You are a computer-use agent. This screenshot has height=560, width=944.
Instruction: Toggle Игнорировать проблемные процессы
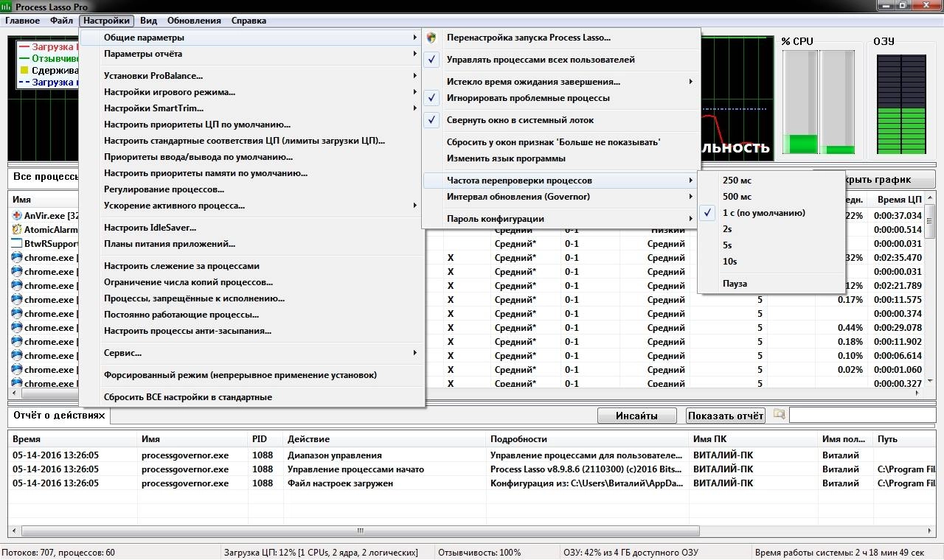click(561, 98)
